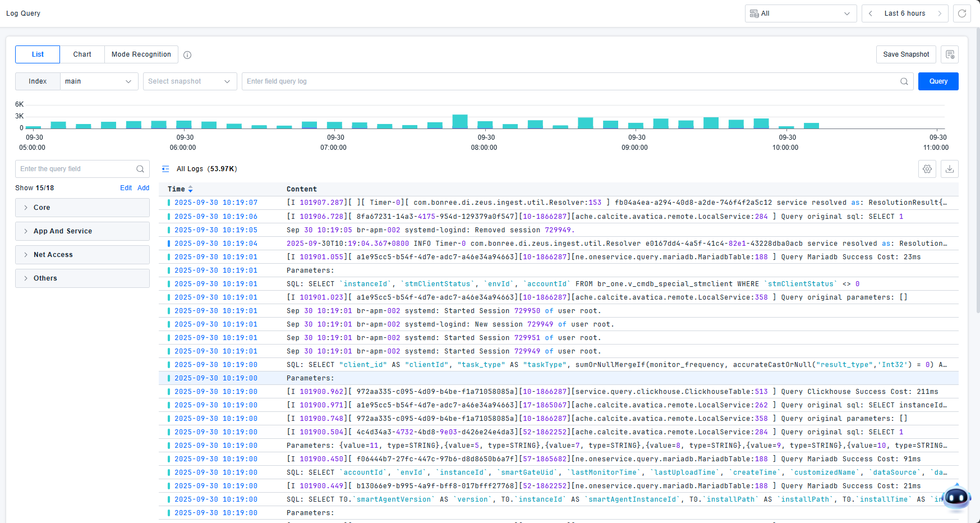Open the snapshot list icon beside Save Snapshot
Screen dimensions: 980x523
[x=950, y=54]
